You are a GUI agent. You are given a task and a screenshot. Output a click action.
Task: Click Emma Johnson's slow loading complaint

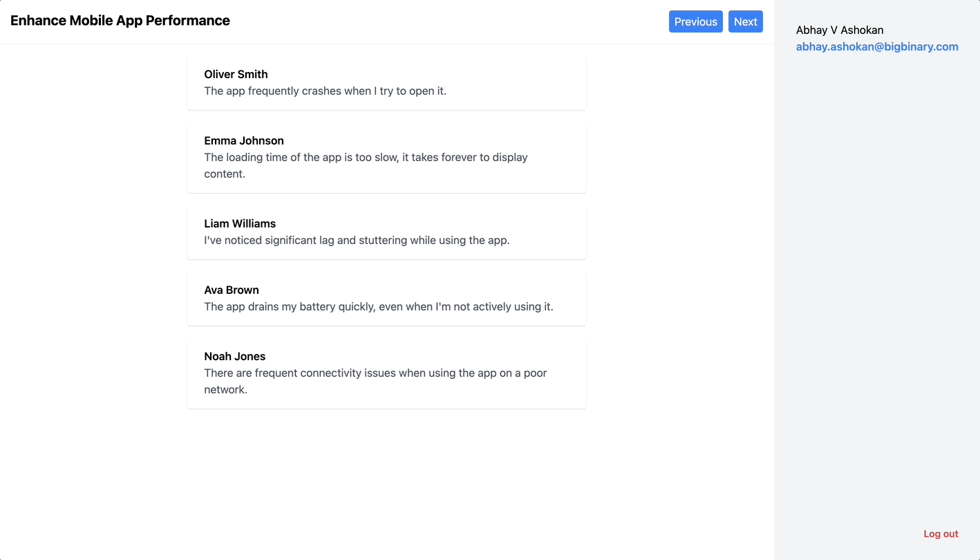point(365,165)
